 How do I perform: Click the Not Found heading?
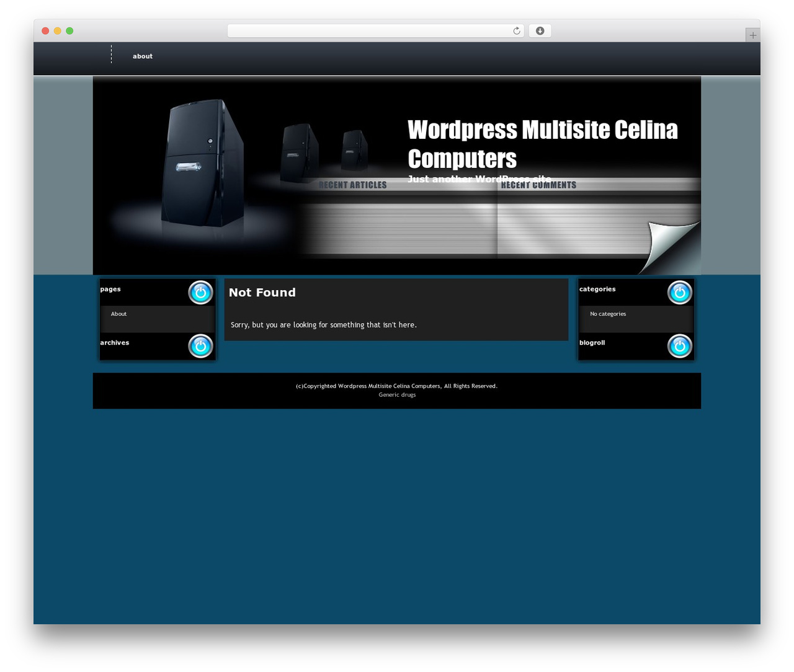click(262, 293)
